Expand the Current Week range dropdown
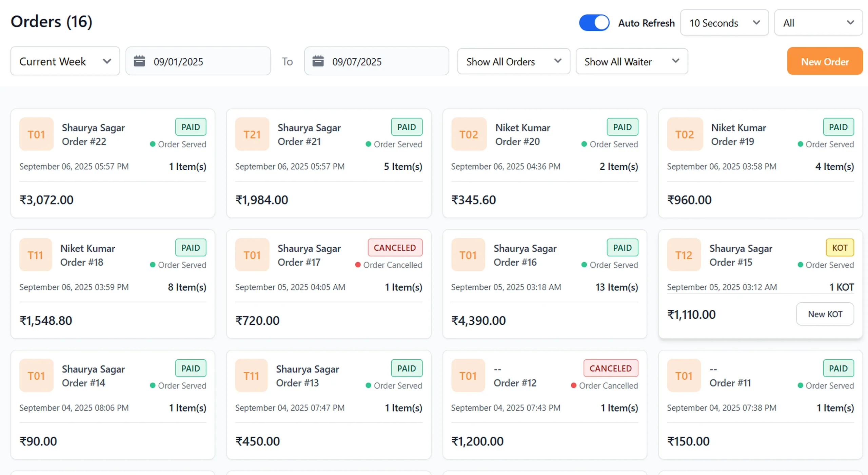 tap(65, 61)
